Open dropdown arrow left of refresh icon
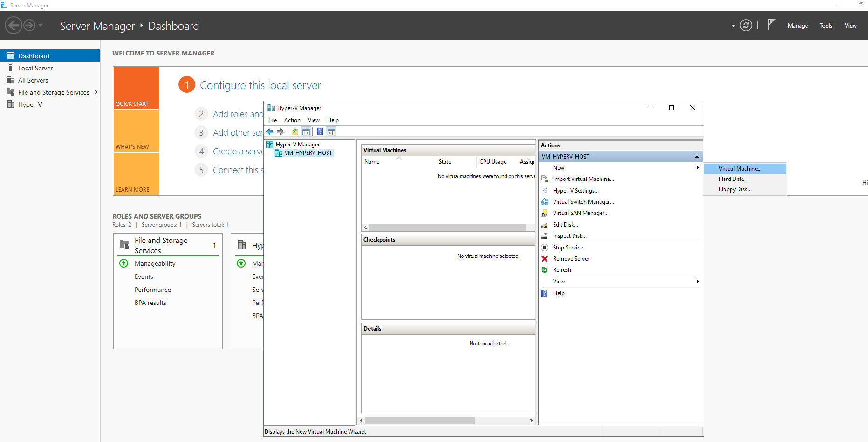 [733, 26]
